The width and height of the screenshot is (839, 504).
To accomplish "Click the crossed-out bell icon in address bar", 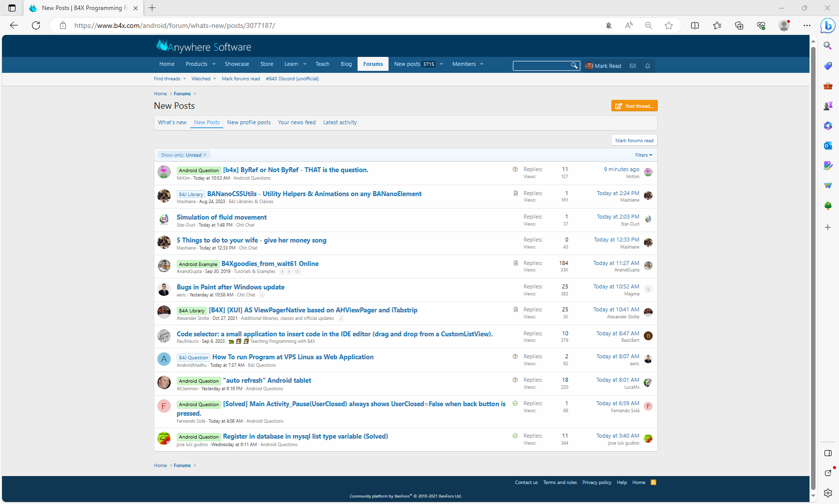I will [609, 25].
